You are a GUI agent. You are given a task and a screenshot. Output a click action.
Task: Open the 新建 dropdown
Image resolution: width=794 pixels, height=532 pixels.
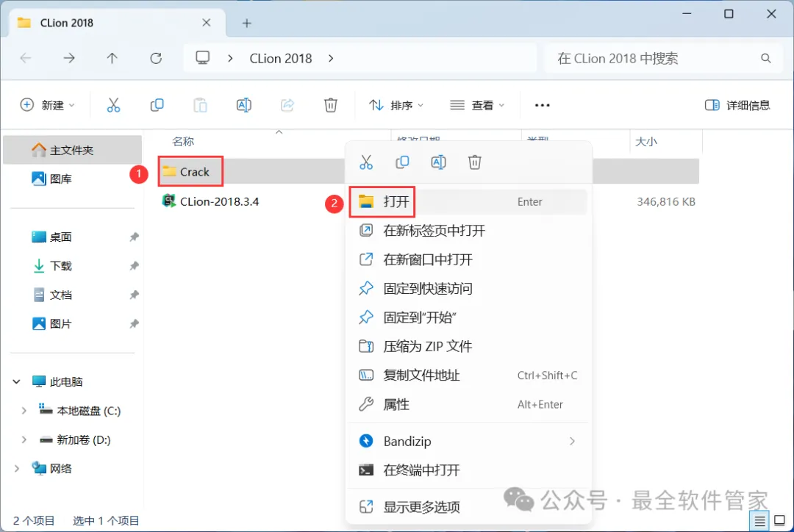47,105
